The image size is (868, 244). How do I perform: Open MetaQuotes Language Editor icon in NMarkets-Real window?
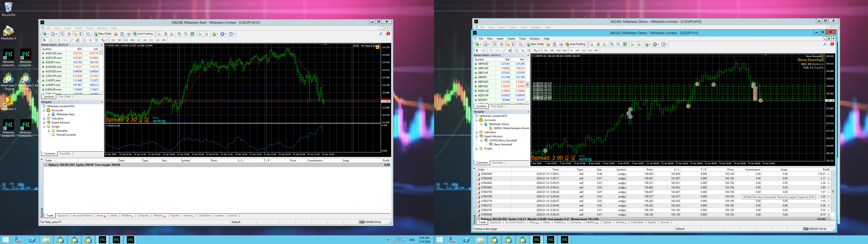pyautogui.click(x=116, y=34)
